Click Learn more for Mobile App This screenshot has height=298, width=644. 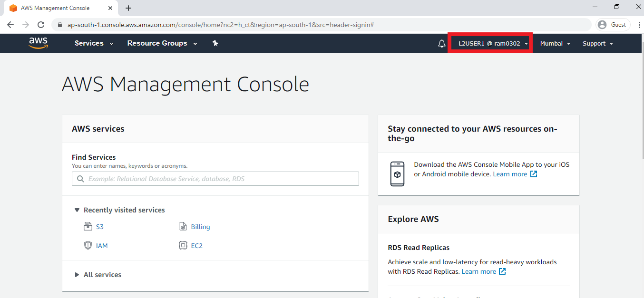click(510, 174)
